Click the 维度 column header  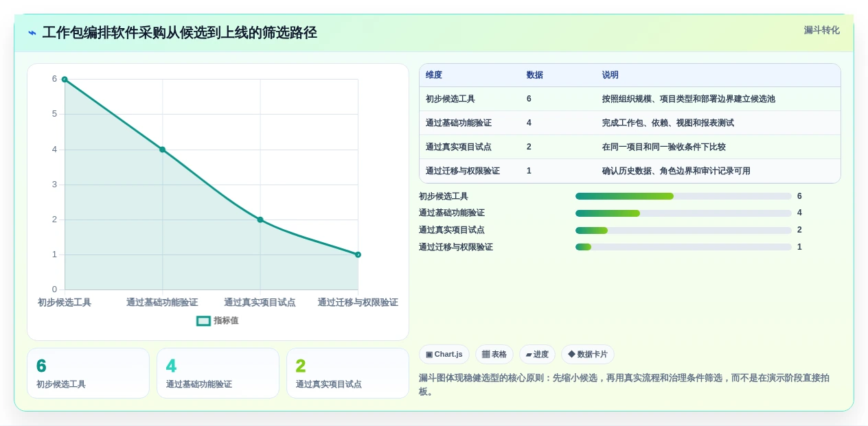click(434, 75)
